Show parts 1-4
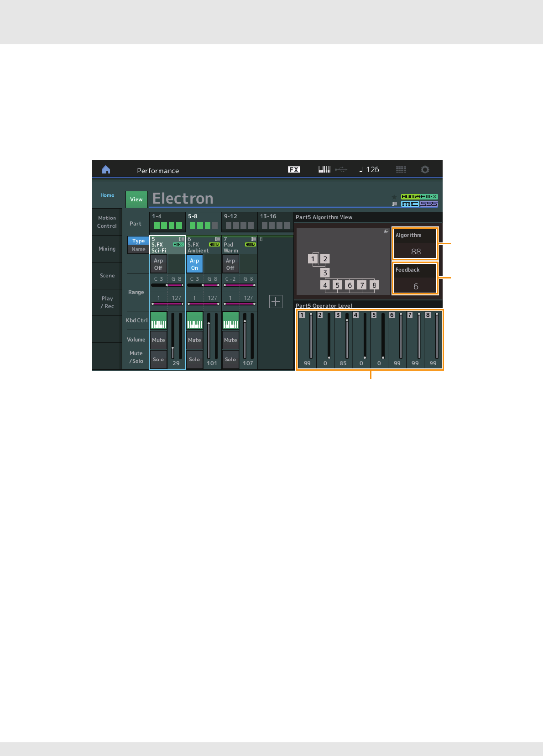The height and width of the screenshot is (756, 543). pyautogui.click(x=167, y=222)
